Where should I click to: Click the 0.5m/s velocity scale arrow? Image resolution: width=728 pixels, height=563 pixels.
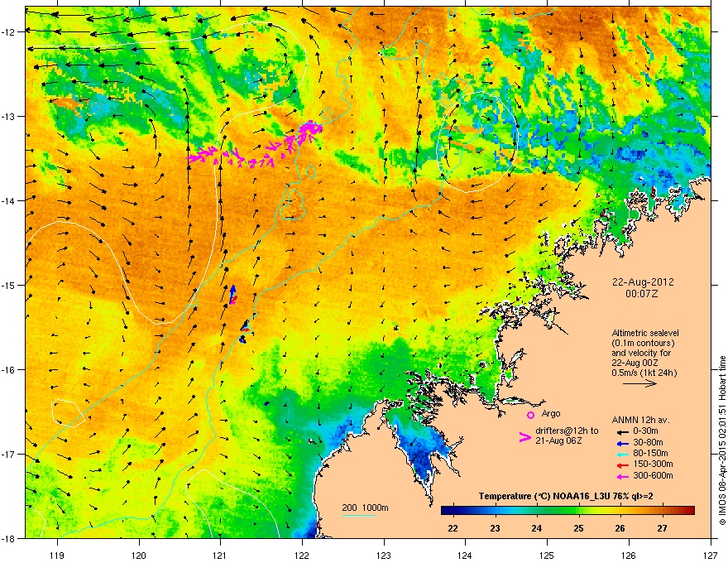(639, 383)
